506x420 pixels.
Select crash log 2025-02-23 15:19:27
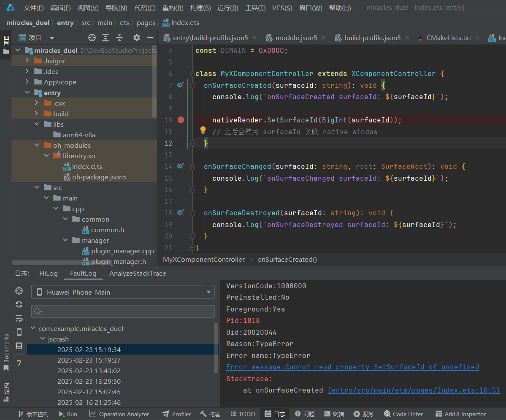89,360
